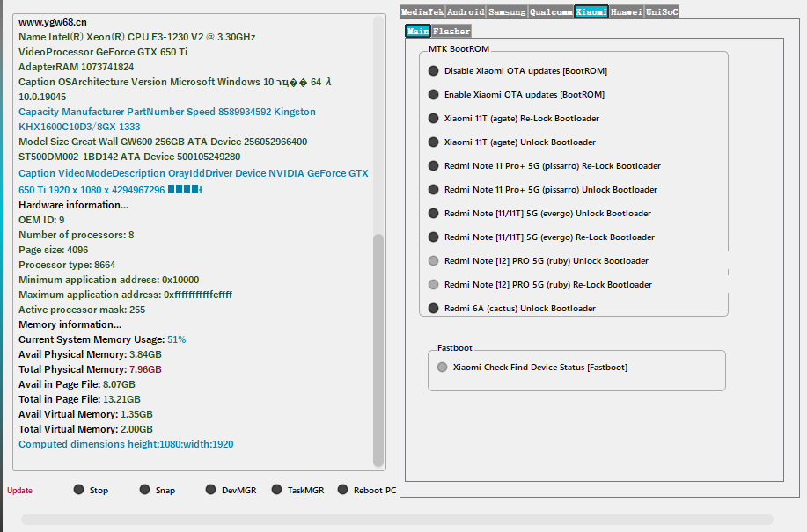The width and height of the screenshot is (807, 532).
Task: Click the OEM ID: 9 line
Action: (41, 220)
